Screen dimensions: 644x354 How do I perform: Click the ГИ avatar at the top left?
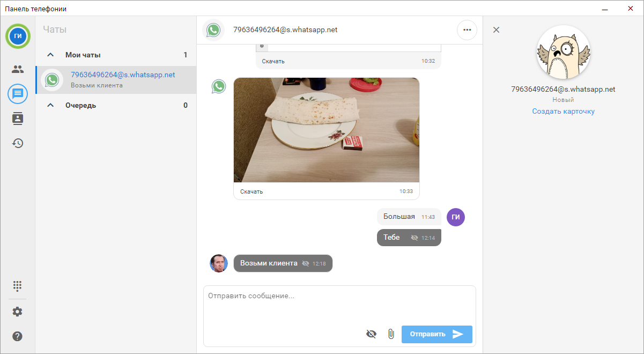pyautogui.click(x=18, y=36)
